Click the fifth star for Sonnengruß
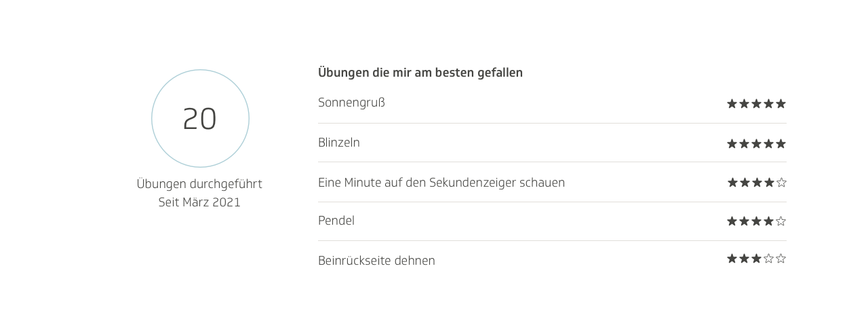 click(781, 104)
